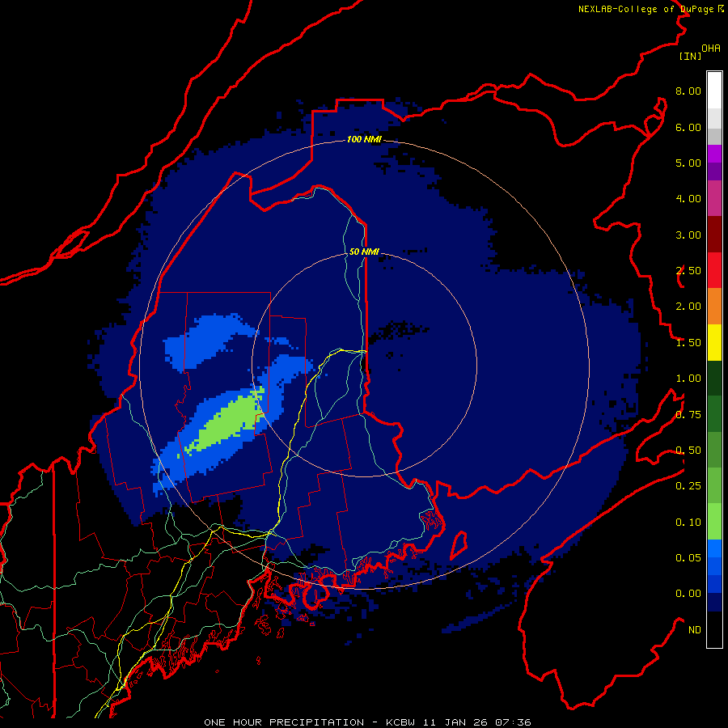Click the 0.50 legend value
The width and height of the screenshot is (728, 728).
[688, 451]
